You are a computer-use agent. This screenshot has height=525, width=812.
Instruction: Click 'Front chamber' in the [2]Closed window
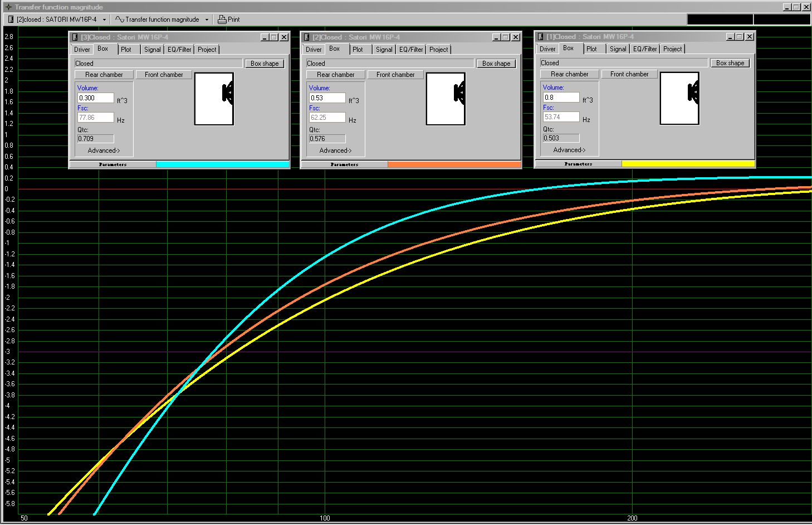[395, 75]
